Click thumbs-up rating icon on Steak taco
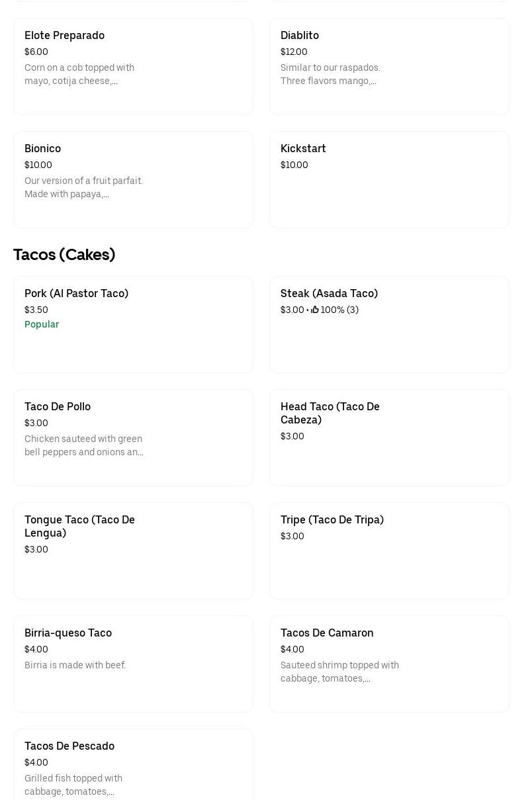The width and height of the screenshot is (532, 800). pos(315,310)
